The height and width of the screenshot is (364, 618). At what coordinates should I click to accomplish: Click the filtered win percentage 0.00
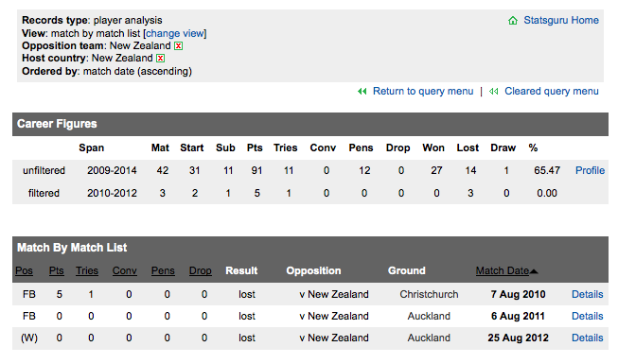(547, 194)
